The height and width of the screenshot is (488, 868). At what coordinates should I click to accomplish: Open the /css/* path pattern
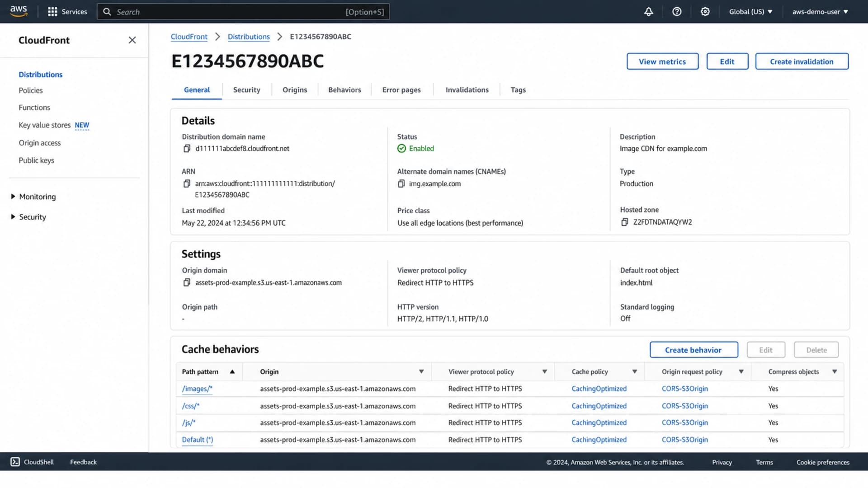coord(190,406)
